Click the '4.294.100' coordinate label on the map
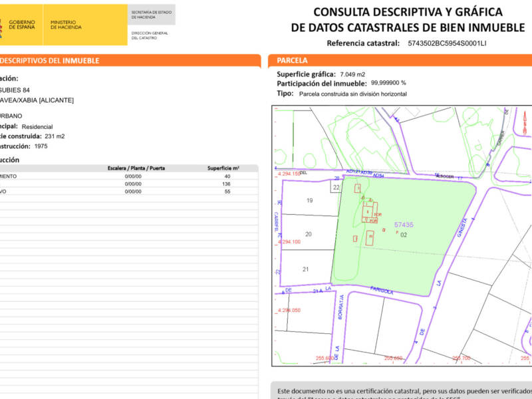Viewport: 532px width, 399px height. click(x=289, y=242)
